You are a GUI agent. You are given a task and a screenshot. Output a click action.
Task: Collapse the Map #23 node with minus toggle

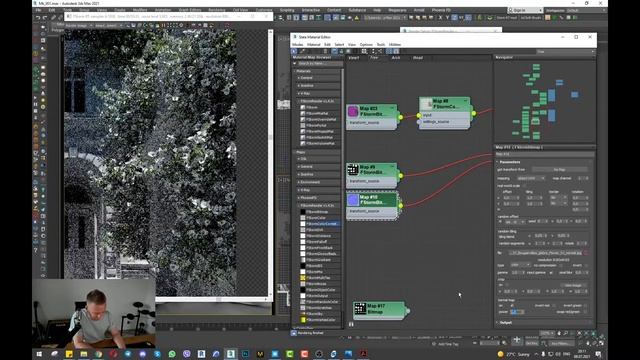(x=392, y=108)
